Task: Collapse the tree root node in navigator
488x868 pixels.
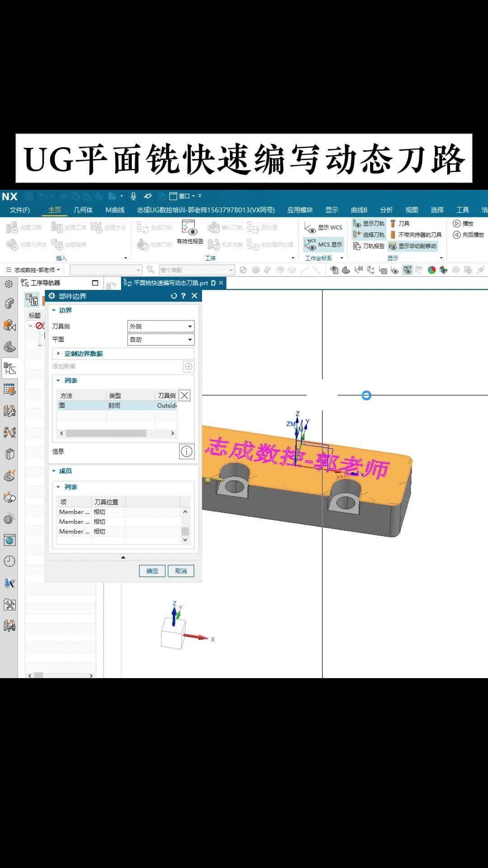Action: coord(31,325)
